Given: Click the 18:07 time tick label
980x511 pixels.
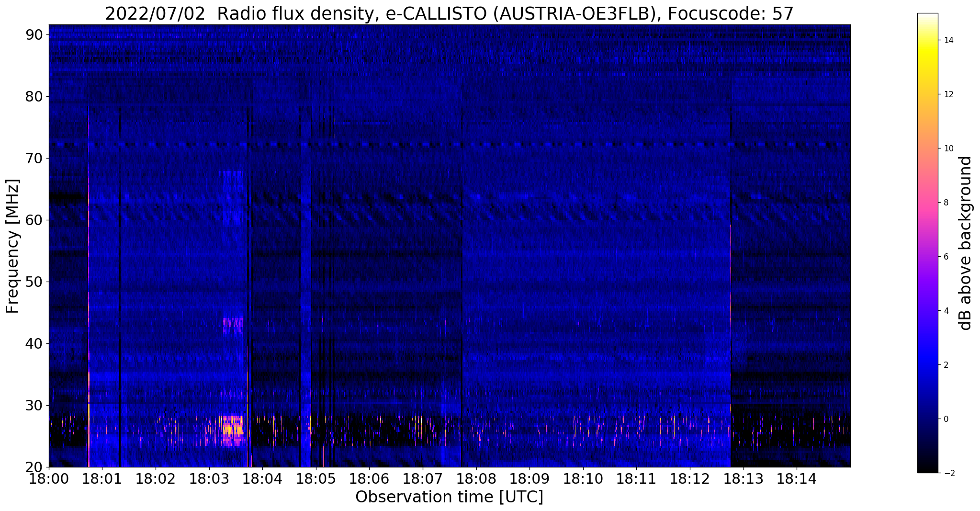Looking at the screenshot, I should [423, 479].
